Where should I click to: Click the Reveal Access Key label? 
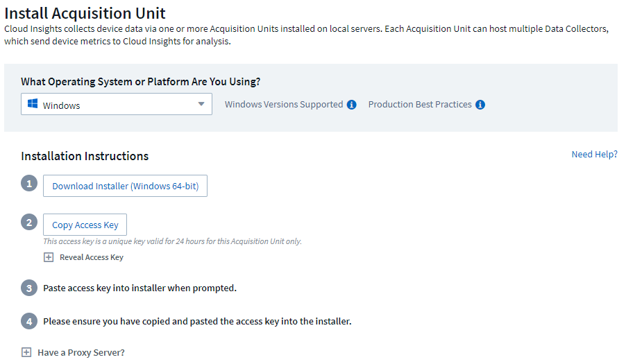coord(91,257)
